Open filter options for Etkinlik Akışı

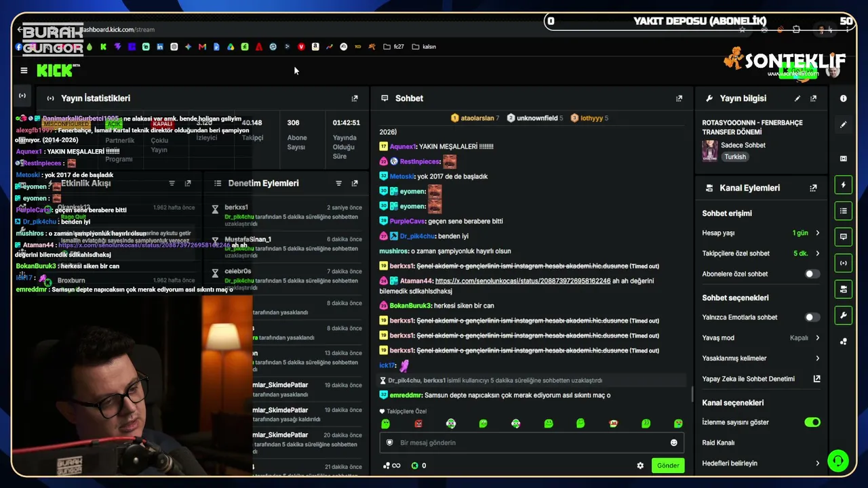172,183
